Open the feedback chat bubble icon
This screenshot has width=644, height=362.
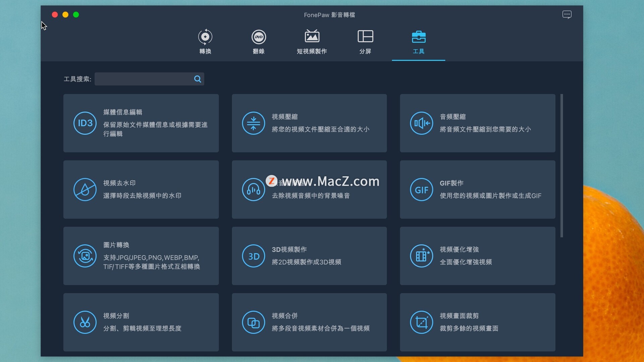pos(567,14)
